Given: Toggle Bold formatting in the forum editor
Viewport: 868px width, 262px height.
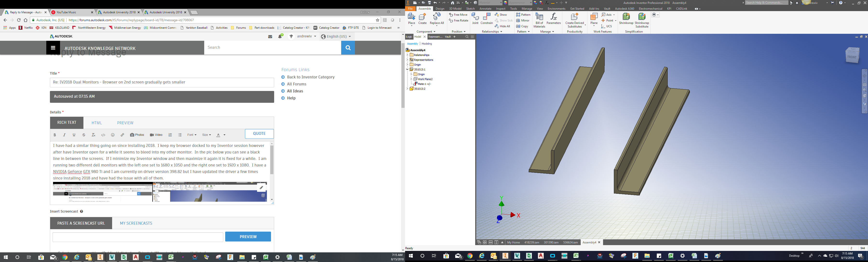Looking at the screenshot, I should 54,135.
